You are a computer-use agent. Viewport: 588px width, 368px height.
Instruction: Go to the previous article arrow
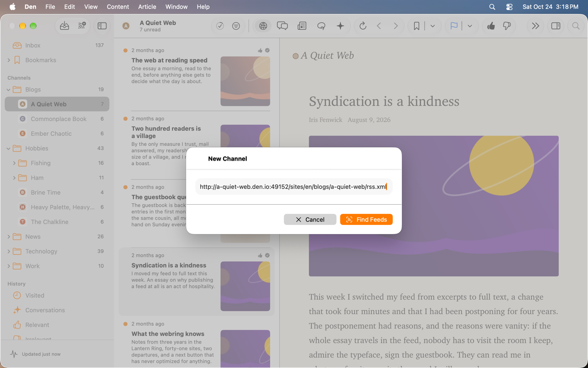click(x=379, y=26)
